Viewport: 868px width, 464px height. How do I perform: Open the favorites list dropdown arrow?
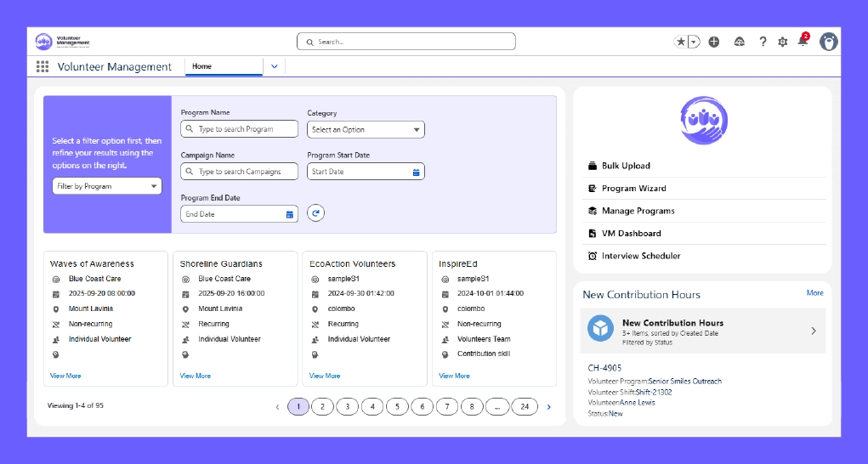coord(694,42)
